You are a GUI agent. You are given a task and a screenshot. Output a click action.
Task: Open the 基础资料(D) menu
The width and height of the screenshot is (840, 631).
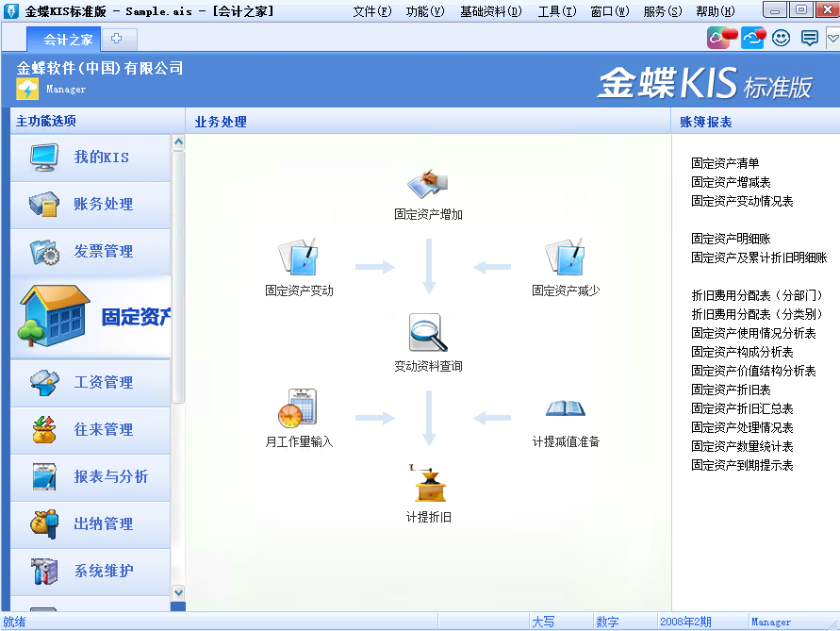pyautogui.click(x=491, y=11)
